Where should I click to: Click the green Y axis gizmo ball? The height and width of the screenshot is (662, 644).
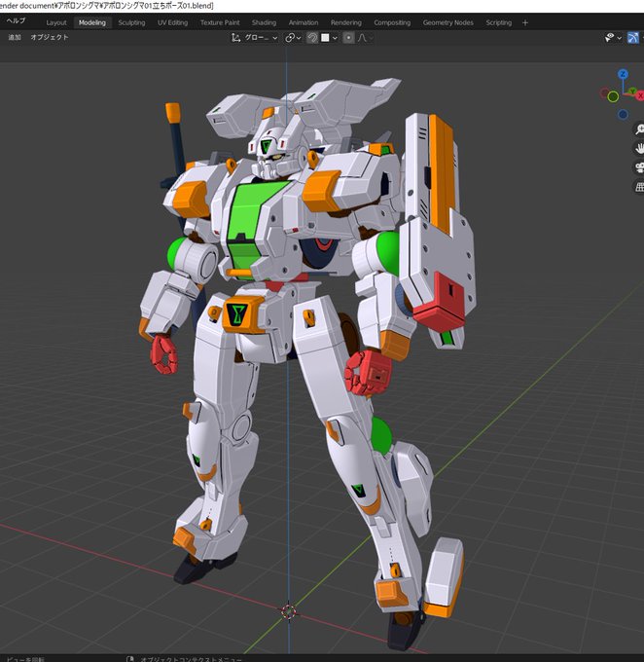(x=632, y=92)
